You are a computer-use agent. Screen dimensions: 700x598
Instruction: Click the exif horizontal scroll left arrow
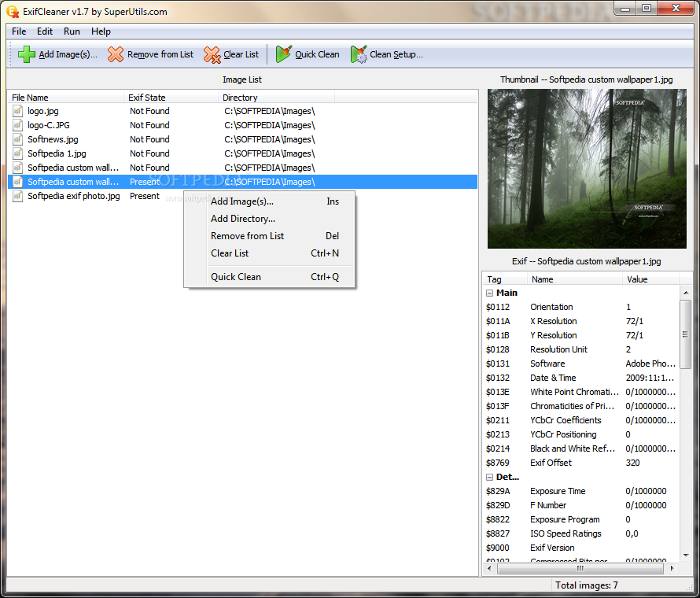489,569
